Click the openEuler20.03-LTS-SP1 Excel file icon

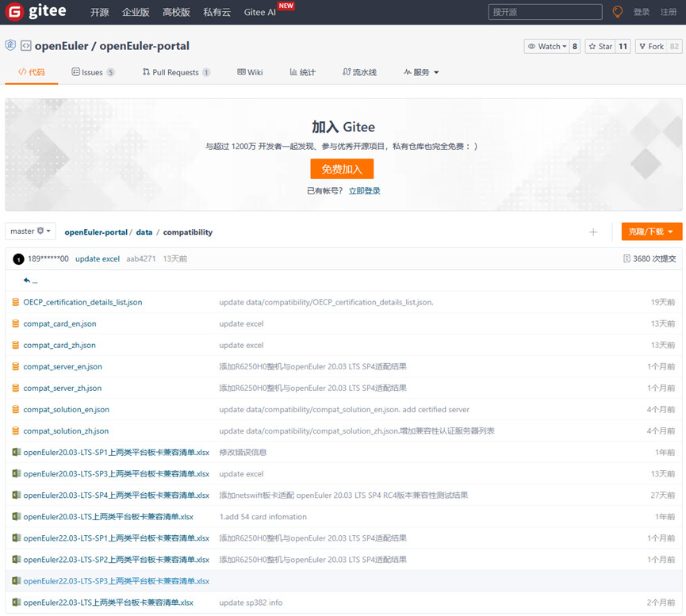click(16, 453)
